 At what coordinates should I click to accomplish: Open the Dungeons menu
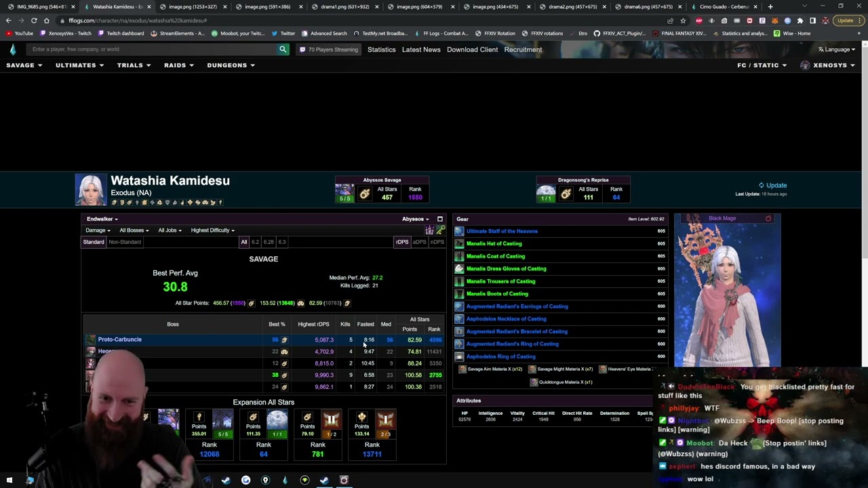pyautogui.click(x=231, y=65)
